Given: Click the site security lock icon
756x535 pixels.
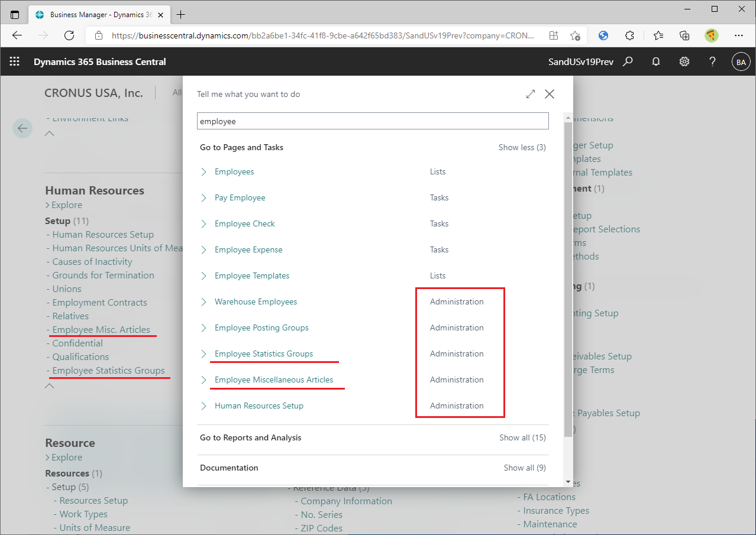Looking at the screenshot, I should [x=98, y=35].
